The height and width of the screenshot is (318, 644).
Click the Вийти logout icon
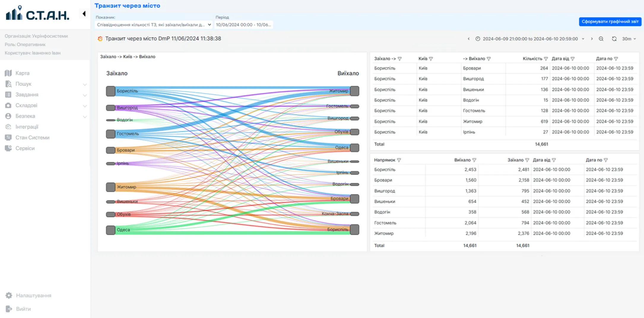tap(9, 309)
